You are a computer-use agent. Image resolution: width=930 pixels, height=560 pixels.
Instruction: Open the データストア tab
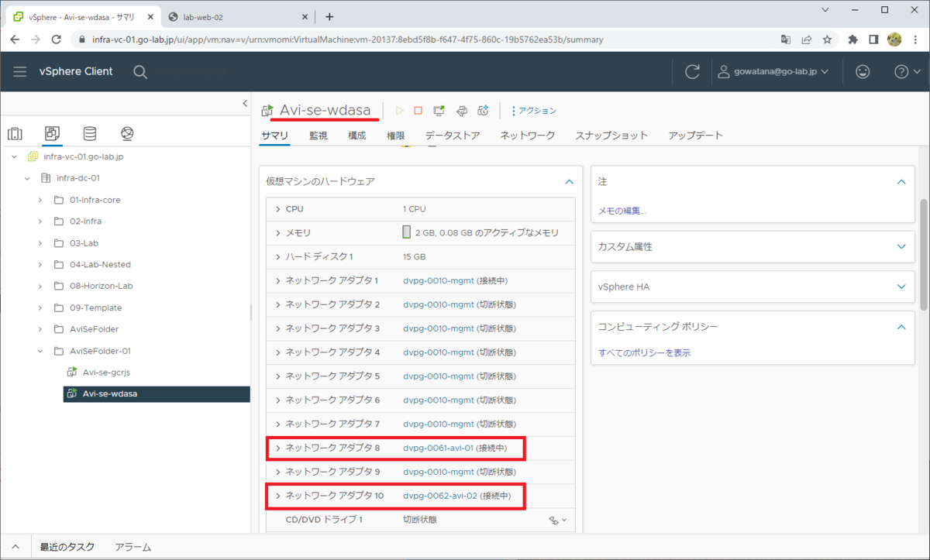click(453, 136)
